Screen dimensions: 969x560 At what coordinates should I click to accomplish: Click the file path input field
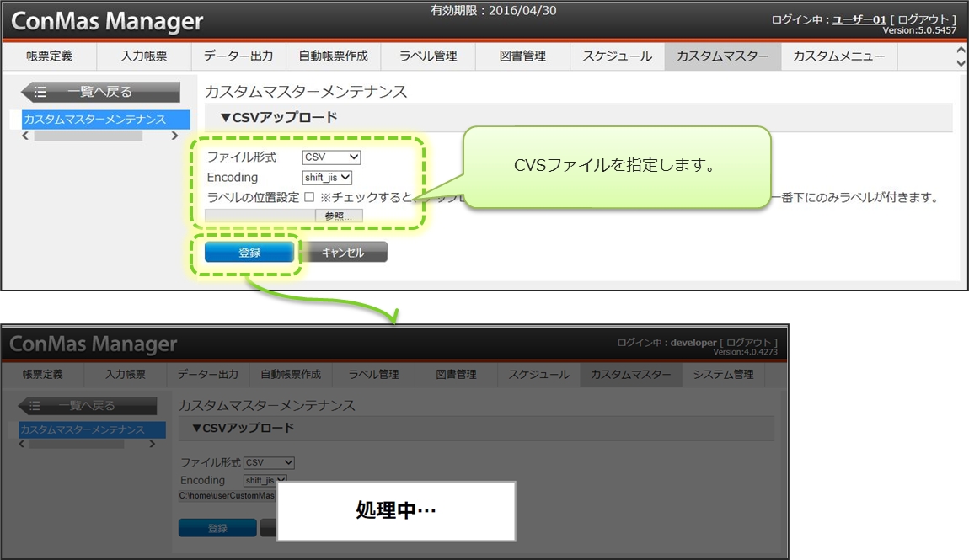pos(260,216)
